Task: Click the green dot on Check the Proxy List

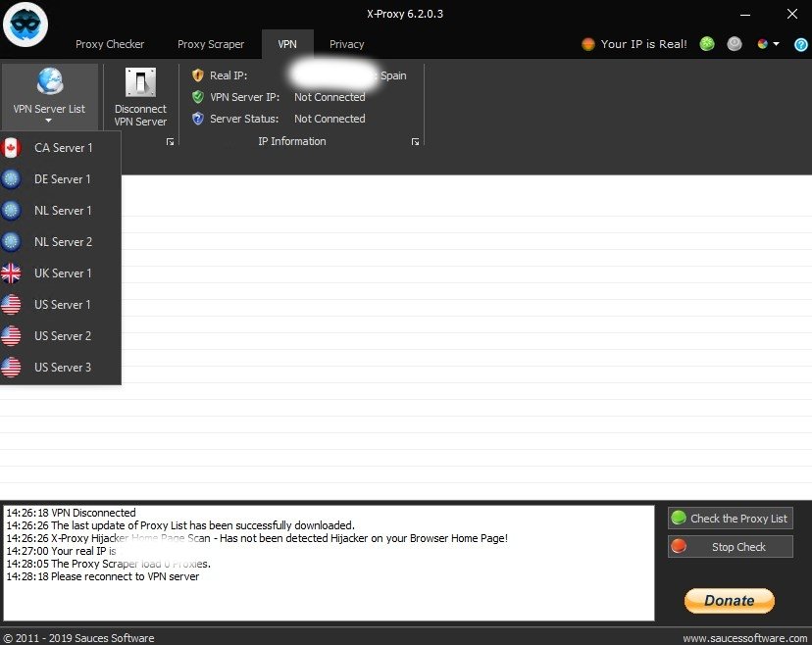Action: 679,518
